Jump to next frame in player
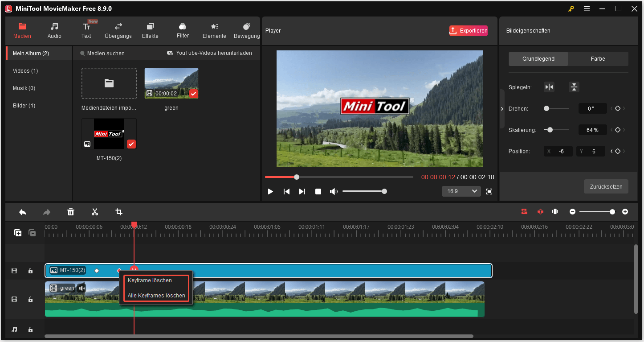Screen dimensions: 644x342 pyautogui.click(x=302, y=191)
